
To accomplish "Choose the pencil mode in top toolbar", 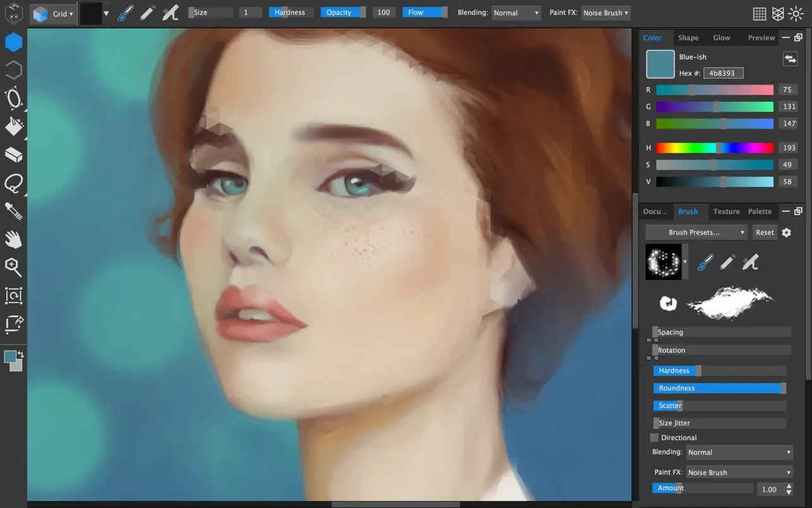I will click(x=147, y=13).
